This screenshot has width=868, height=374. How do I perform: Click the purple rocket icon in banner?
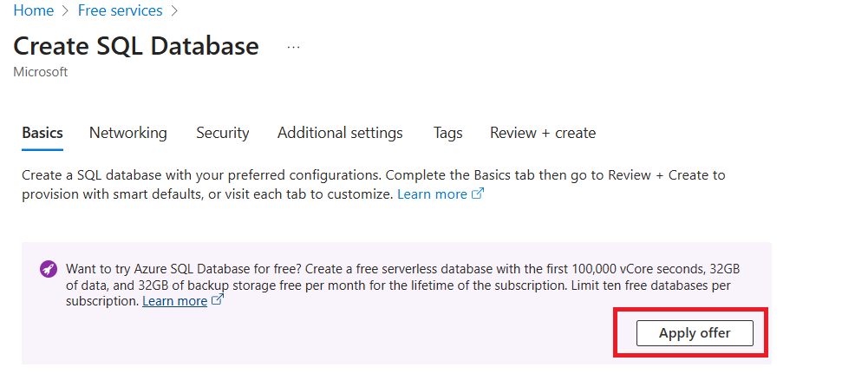[x=49, y=269]
